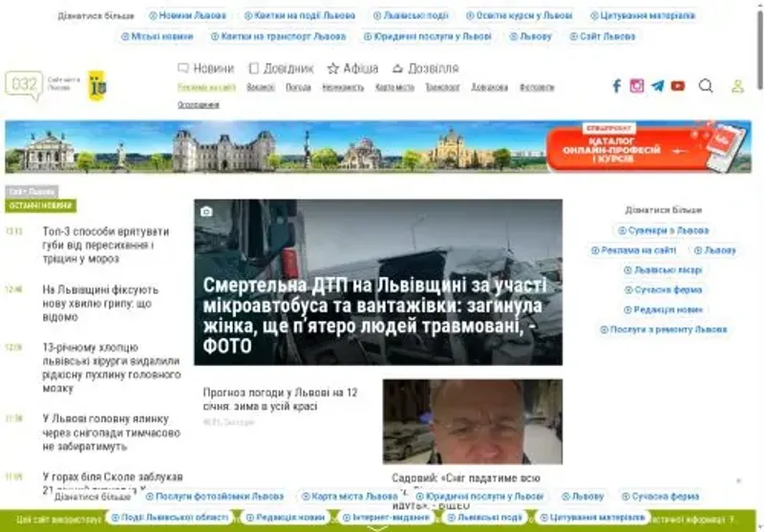Open the Карта міста link in the submenu

coord(394,87)
